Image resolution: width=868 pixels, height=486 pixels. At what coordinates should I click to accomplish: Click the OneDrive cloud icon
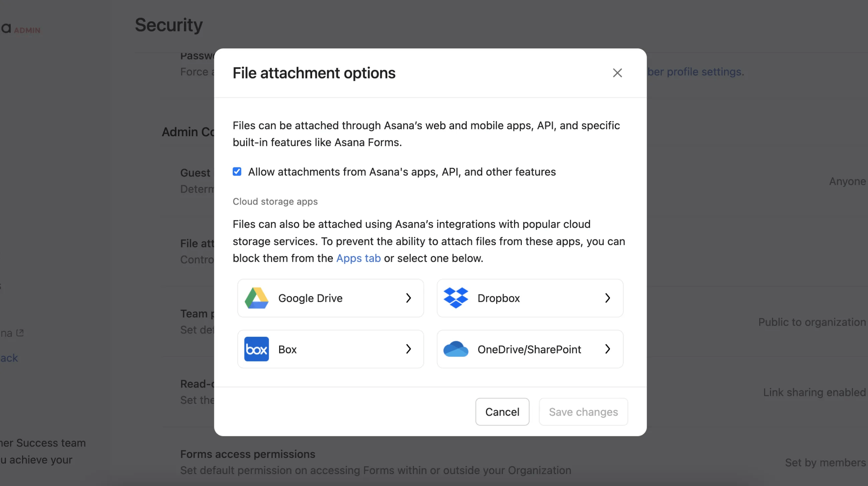coord(456,349)
